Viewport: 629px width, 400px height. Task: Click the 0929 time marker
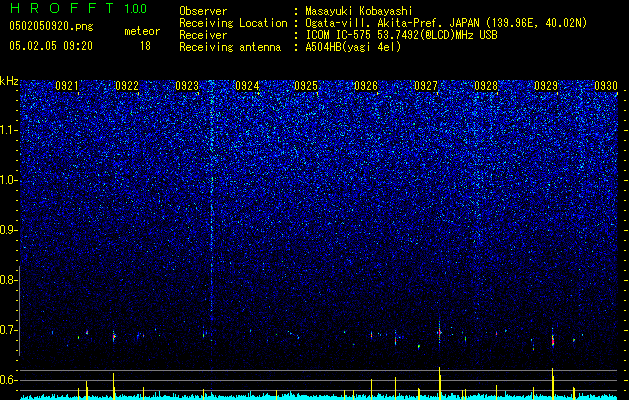546,86
